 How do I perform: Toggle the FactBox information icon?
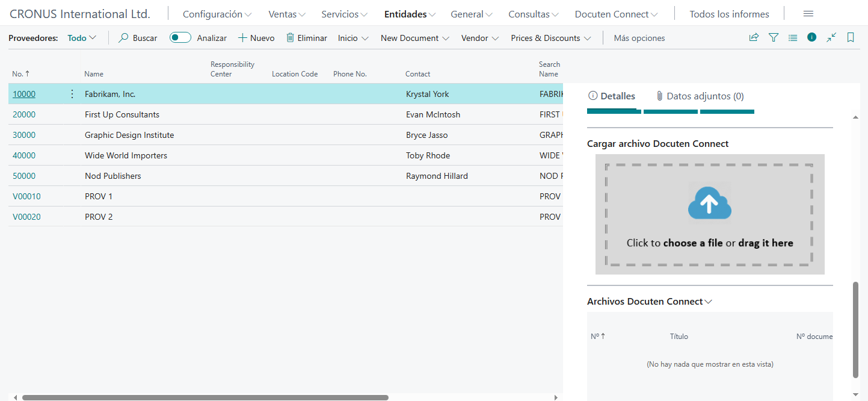[x=812, y=37]
